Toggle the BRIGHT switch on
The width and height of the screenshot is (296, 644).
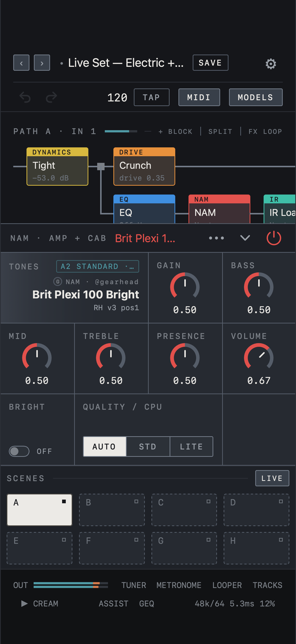tap(19, 451)
